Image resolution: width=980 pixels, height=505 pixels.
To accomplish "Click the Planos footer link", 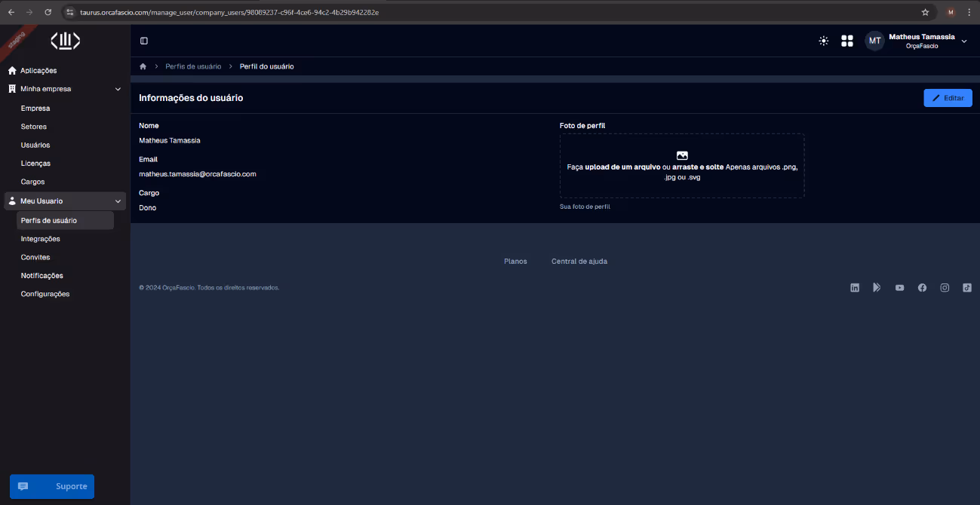I will point(515,262).
